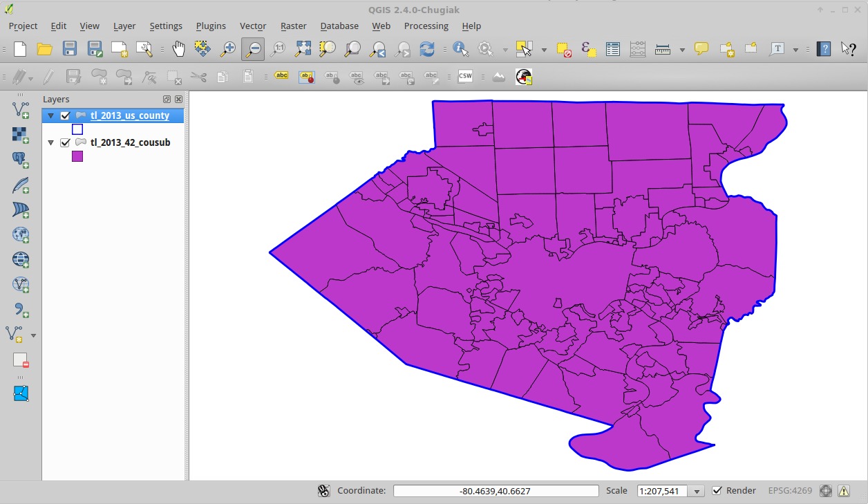Open the Processing menu
Image resolution: width=868 pixels, height=504 pixels.
pyautogui.click(x=426, y=26)
